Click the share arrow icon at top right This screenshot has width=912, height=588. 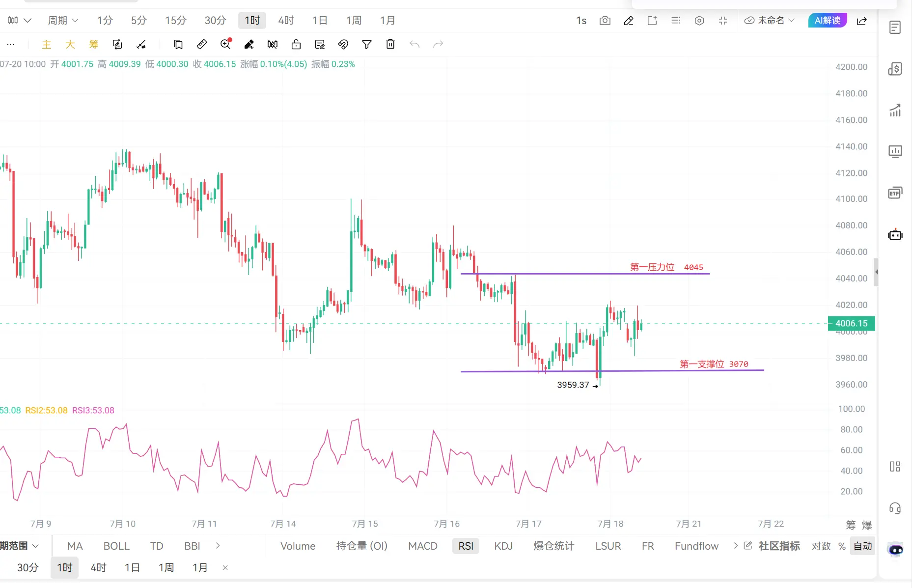[862, 21]
